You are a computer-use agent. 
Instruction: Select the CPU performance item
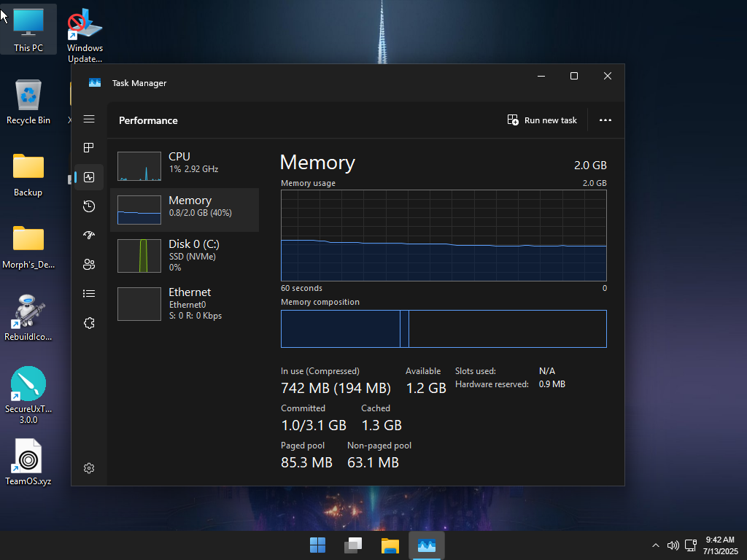pos(185,166)
